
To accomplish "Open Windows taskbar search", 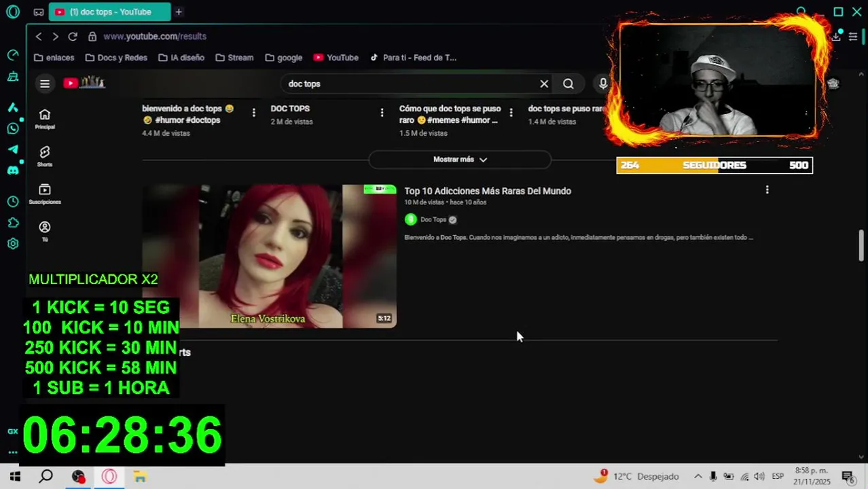I will pyautogui.click(x=46, y=477).
